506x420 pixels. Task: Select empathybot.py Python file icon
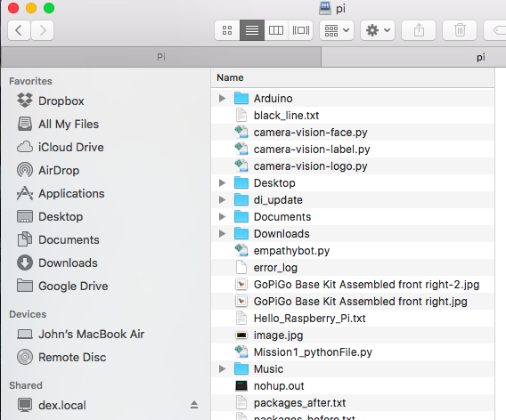point(241,250)
